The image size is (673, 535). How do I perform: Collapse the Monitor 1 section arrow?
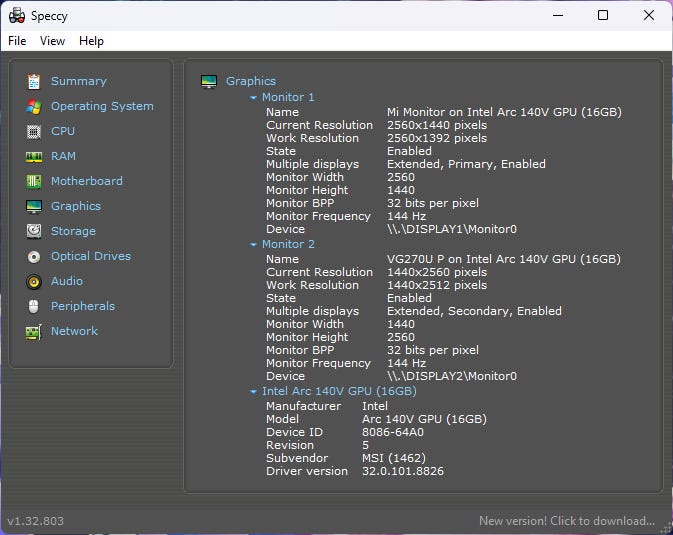253,98
